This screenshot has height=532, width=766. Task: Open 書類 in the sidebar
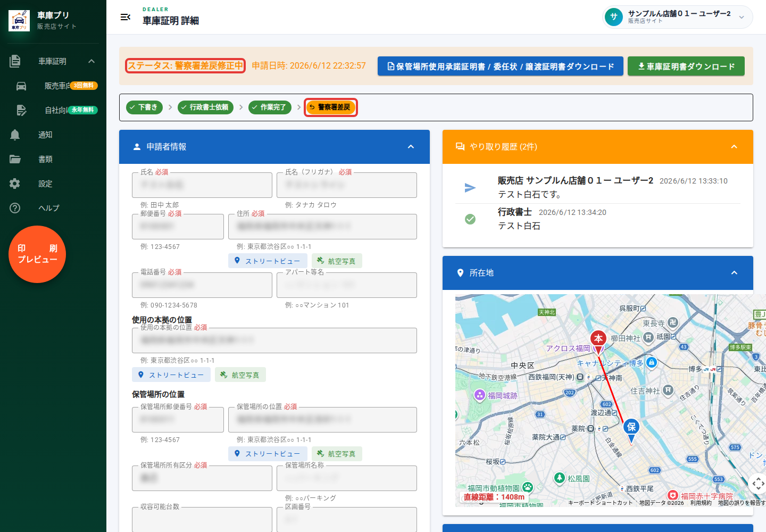53,159
